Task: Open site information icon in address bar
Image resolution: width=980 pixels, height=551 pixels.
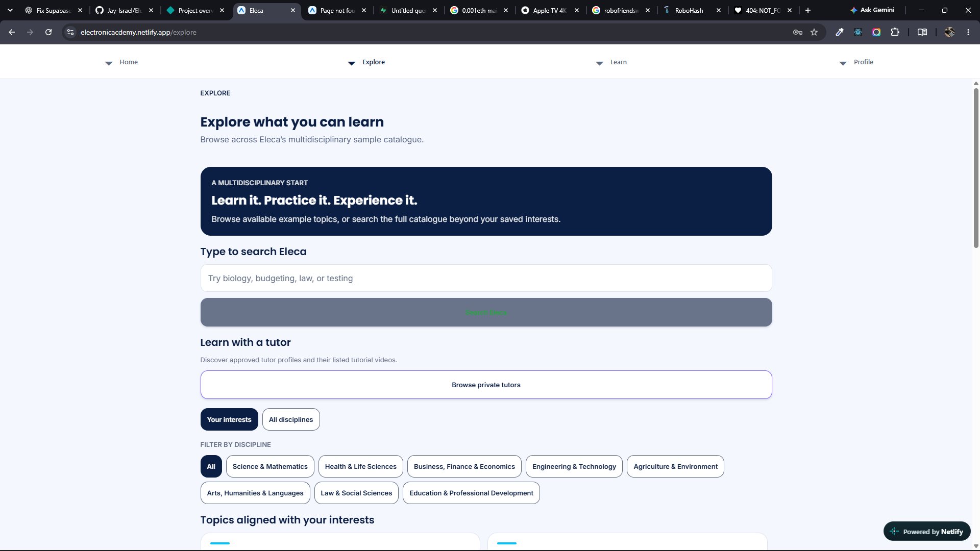Action: [70, 32]
